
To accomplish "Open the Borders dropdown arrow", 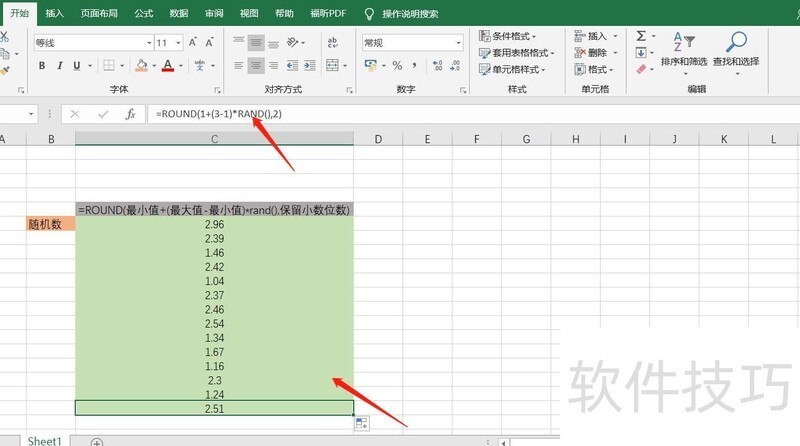I will pyautogui.click(x=122, y=66).
